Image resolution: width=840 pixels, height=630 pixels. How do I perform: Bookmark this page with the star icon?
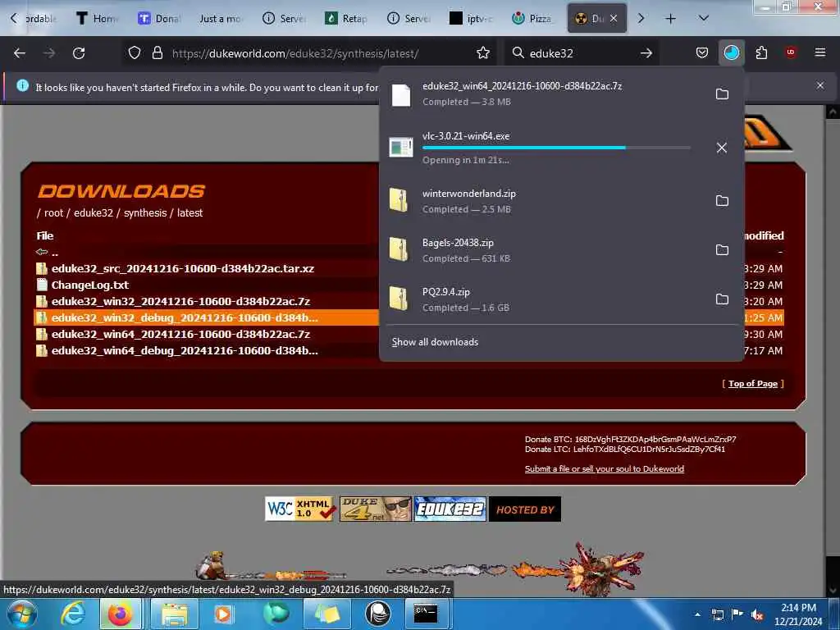click(482, 53)
